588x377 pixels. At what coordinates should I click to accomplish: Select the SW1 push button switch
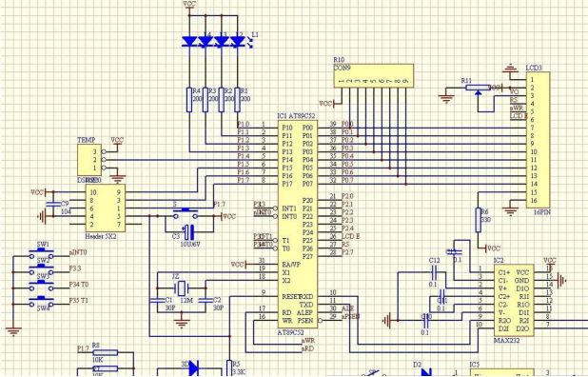(x=41, y=253)
